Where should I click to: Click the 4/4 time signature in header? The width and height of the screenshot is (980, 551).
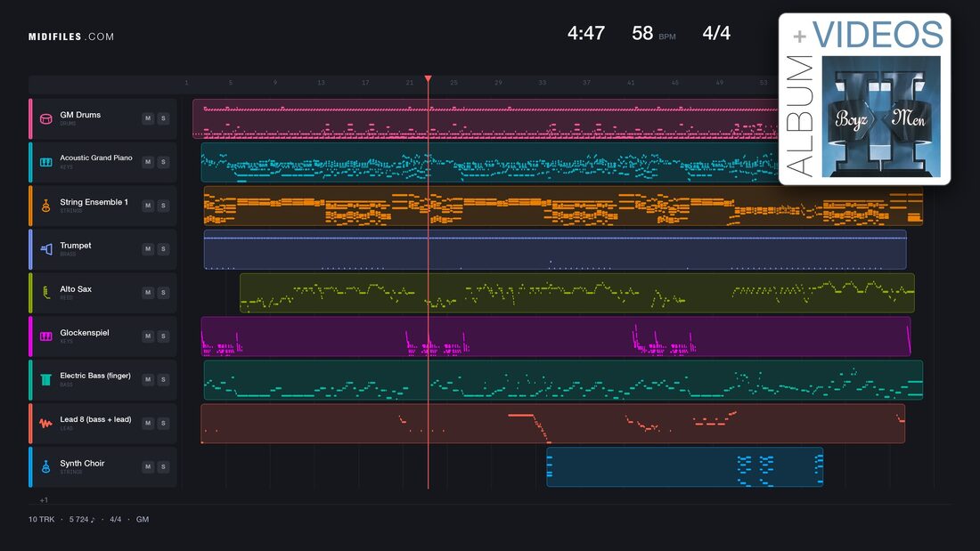(x=716, y=33)
